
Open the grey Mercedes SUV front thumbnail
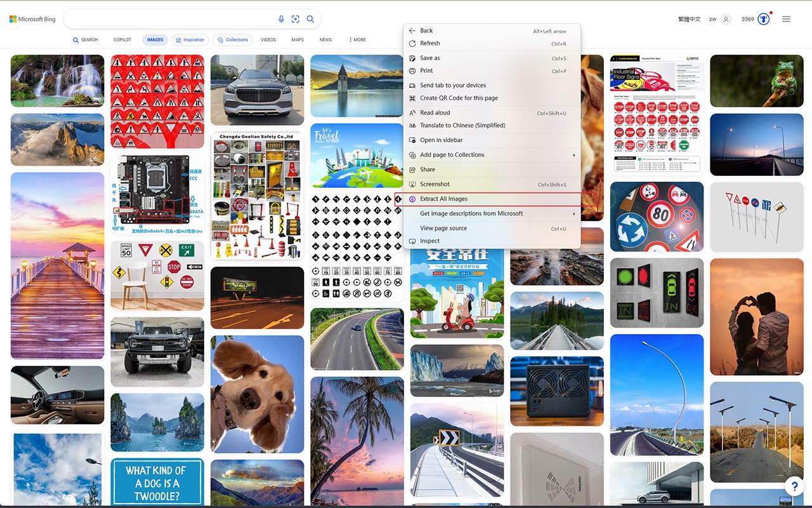[257, 90]
